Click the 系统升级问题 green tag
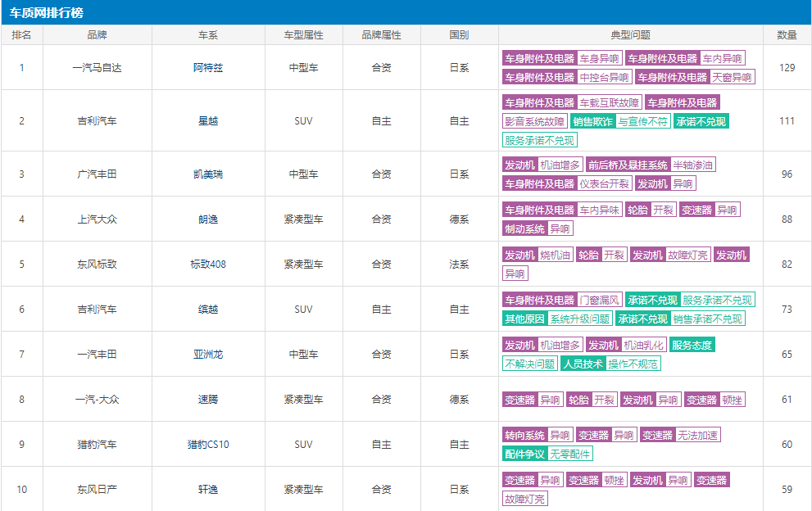The image size is (812, 511). [x=579, y=319]
